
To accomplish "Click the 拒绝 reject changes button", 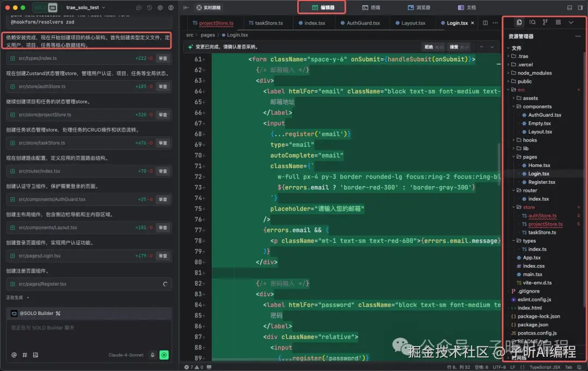I will 434,47.
